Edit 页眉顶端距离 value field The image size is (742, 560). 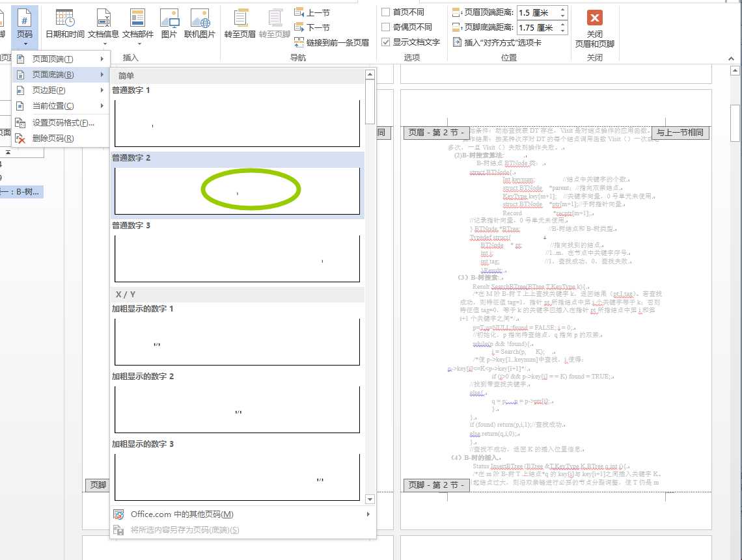538,13
